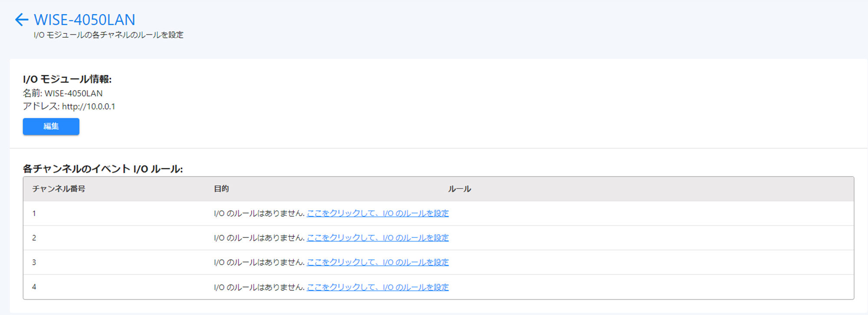Click the ルール column header
Viewport: 868px width, 315px height.
[460, 189]
